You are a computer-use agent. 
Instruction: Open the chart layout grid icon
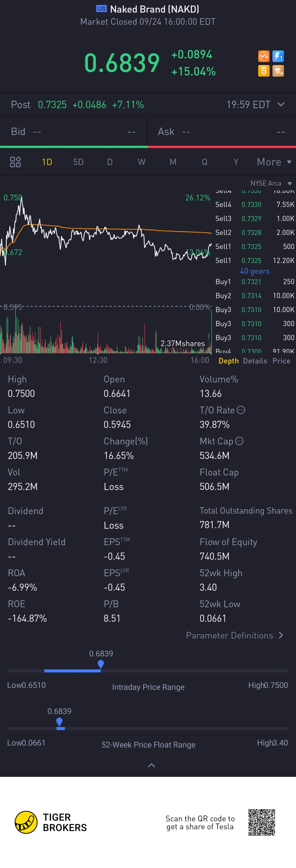(15, 162)
